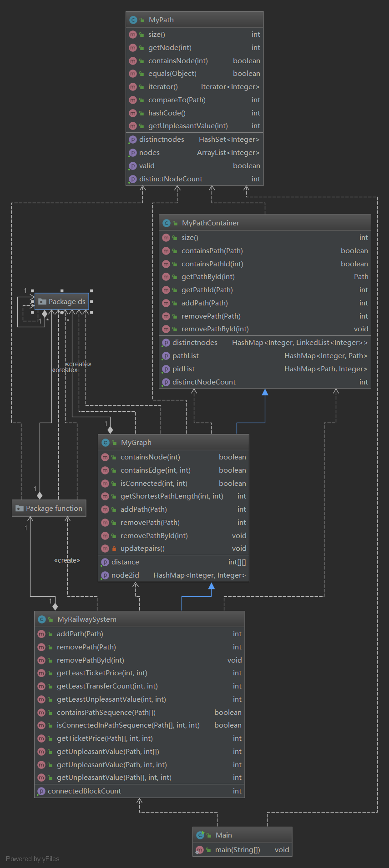Select removePathById(int) in MyPathContainer
This screenshot has width=389, height=868.
265,329
